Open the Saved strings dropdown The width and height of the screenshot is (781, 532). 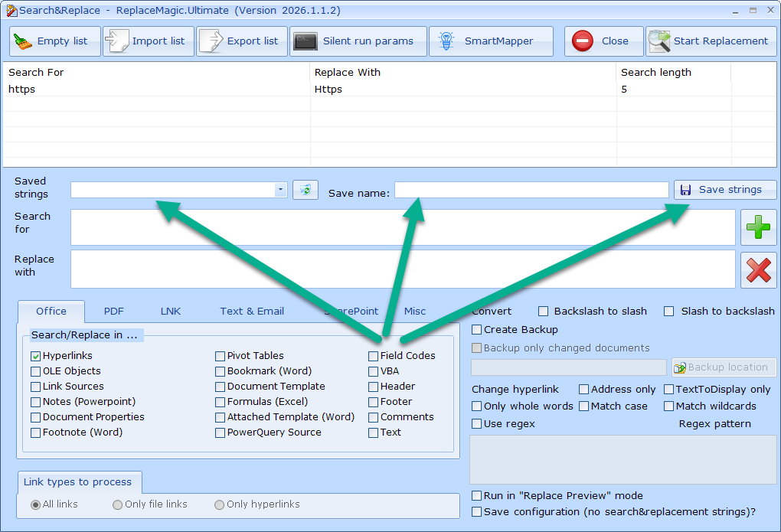[280, 190]
